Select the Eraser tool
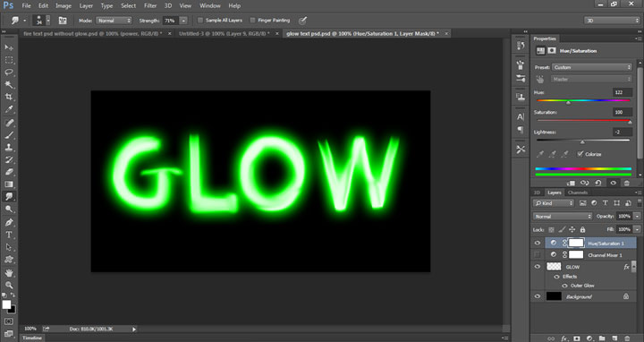644x342 pixels. (x=9, y=172)
